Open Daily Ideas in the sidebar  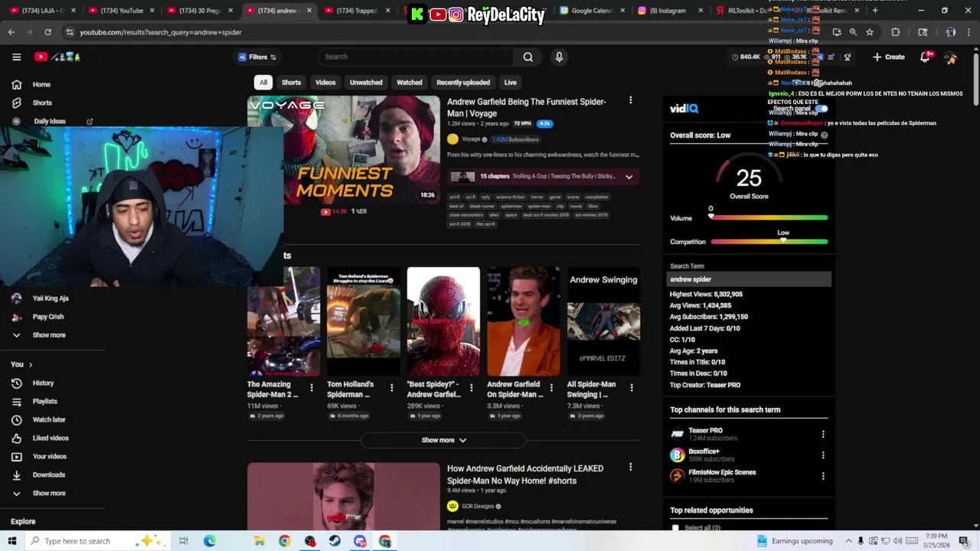(x=50, y=121)
